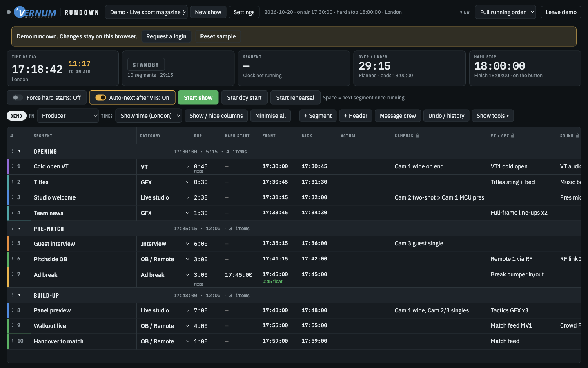Click the purple color bar of Cold open VT
Screen dimensions: 588x368
tap(8, 166)
